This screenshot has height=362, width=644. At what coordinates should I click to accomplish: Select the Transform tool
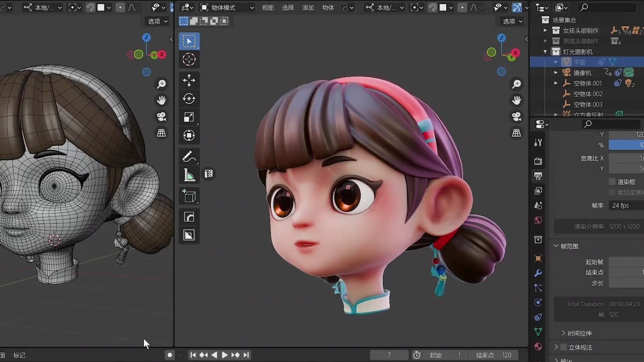(x=189, y=135)
